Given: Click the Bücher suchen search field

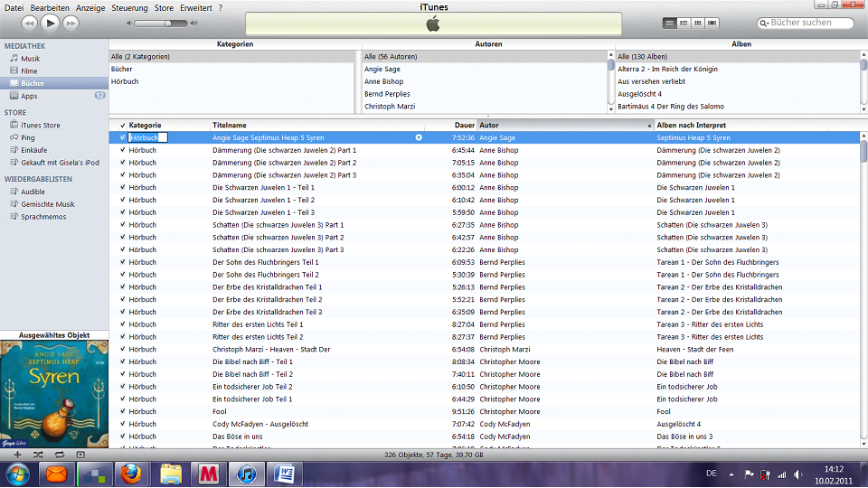Looking at the screenshot, I should [806, 23].
